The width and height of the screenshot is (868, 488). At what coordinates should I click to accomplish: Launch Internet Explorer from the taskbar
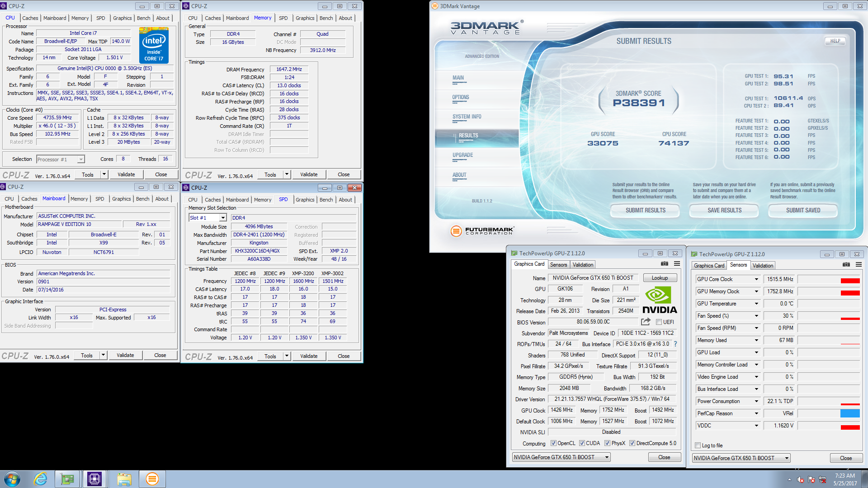(40, 479)
